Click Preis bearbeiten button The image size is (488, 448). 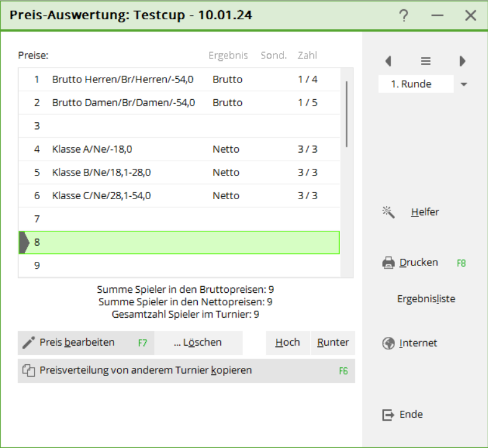pos(86,343)
